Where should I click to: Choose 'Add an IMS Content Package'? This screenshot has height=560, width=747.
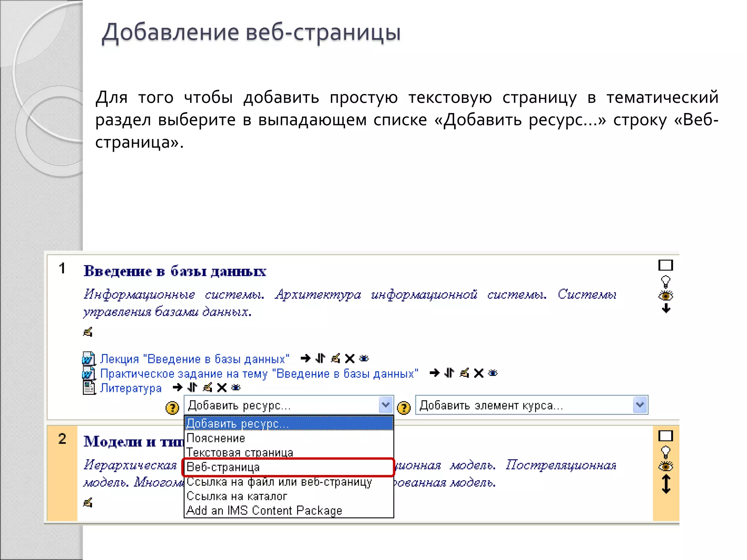(289, 510)
